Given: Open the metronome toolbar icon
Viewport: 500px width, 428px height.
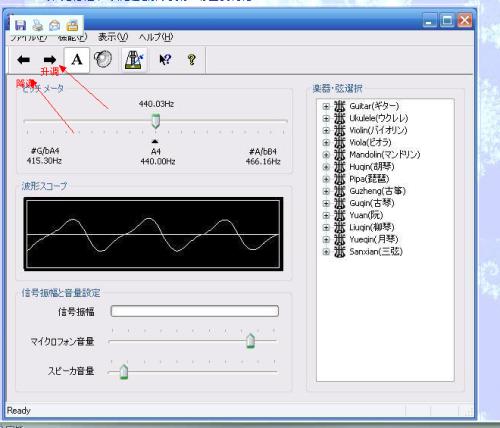Looking at the screenshot, I should 134,60.
